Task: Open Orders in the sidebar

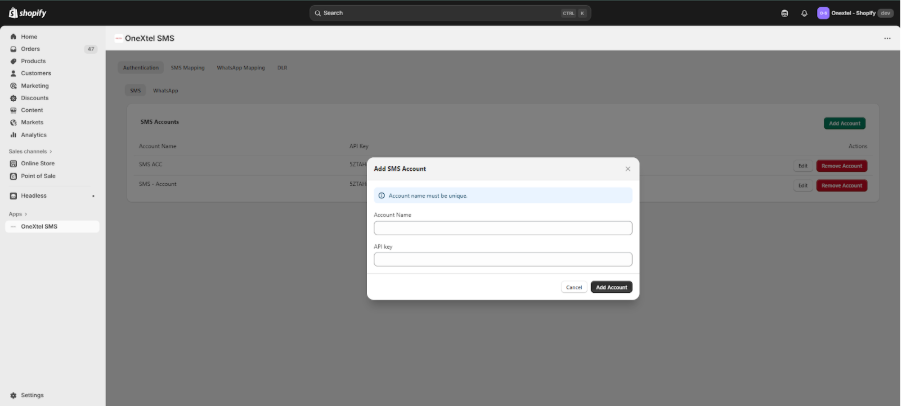Action: pos(31,48)
